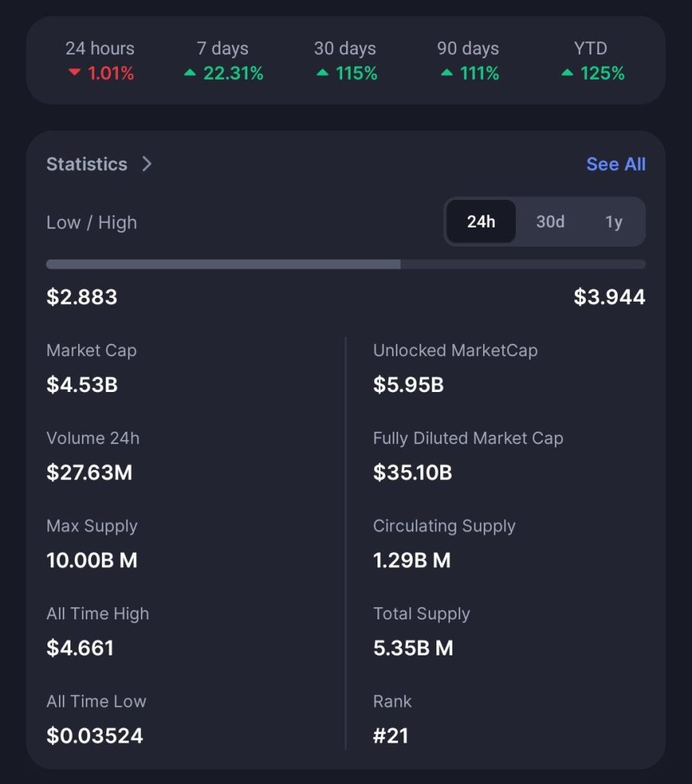The height and width of the screenshot is (784, 692).
Task: Click the Market Cap value $4.53B
Action: click(82, 384)
